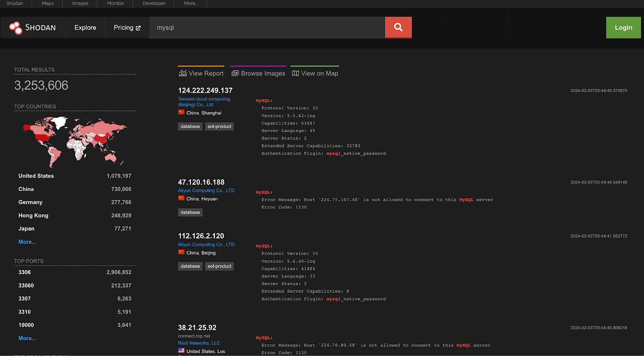Click connect.rcp.net hostname text
Image resolution: width=644 pixels, height=356 pixels.
194,336
